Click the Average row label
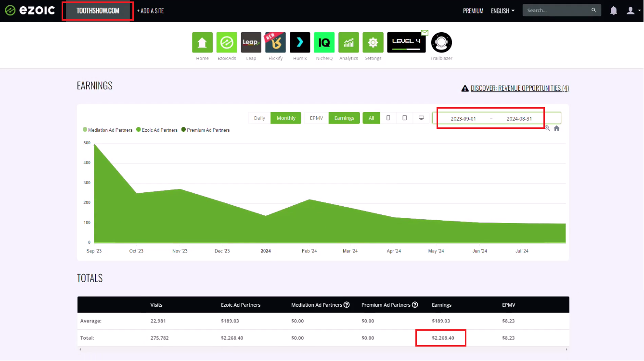The width and height of the screenshot is (644, 361). (x=91, y=321)
